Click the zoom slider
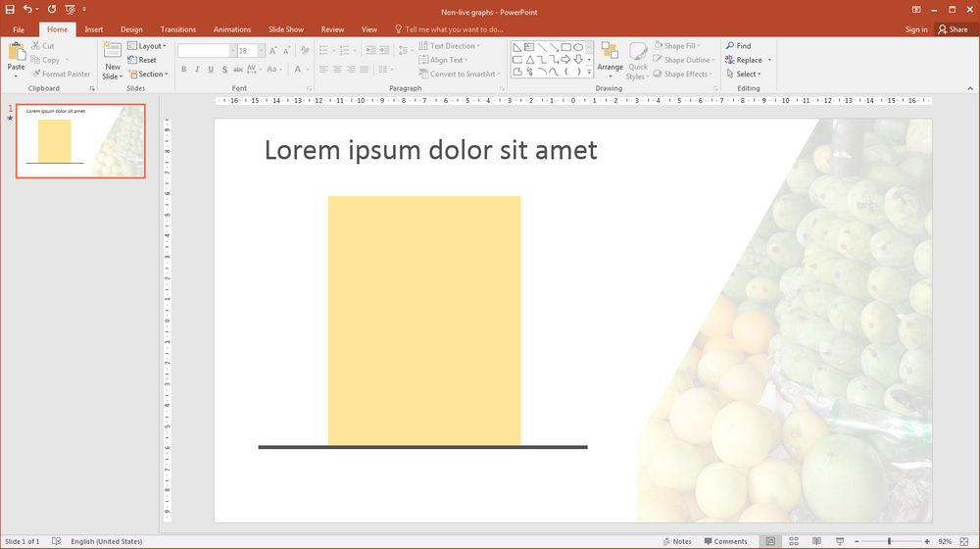Image resolution: width=980 pixels, height=549 pixels. point(890,541)
